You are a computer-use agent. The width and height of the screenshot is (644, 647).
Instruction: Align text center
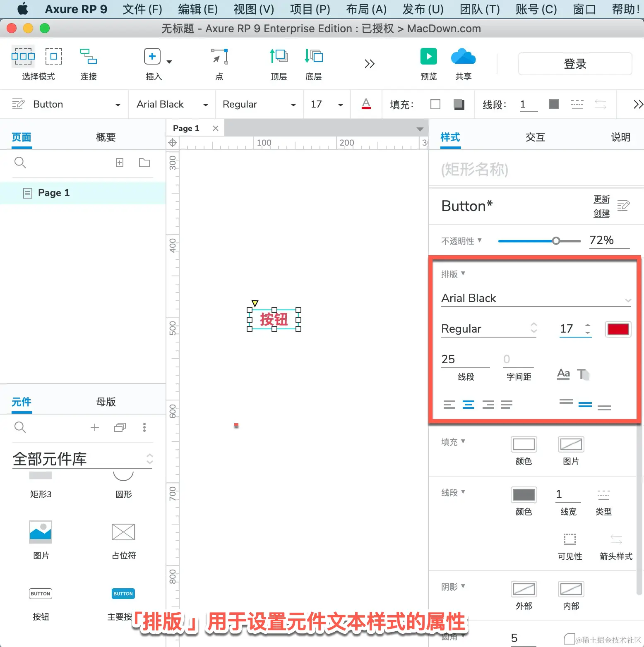click(469, 405)
